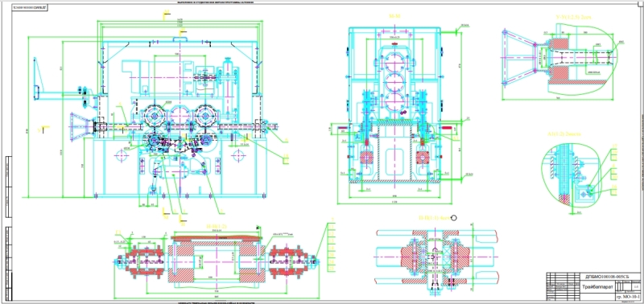
Task: Click the yellow M cutting-plane marker above main view
Action: [x=167, y=14]
